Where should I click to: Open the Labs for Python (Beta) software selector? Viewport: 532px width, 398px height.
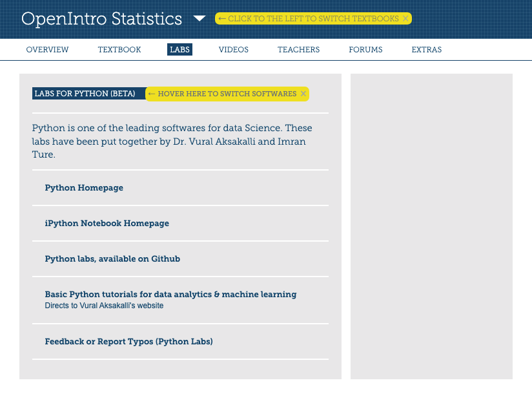(89, 94)
